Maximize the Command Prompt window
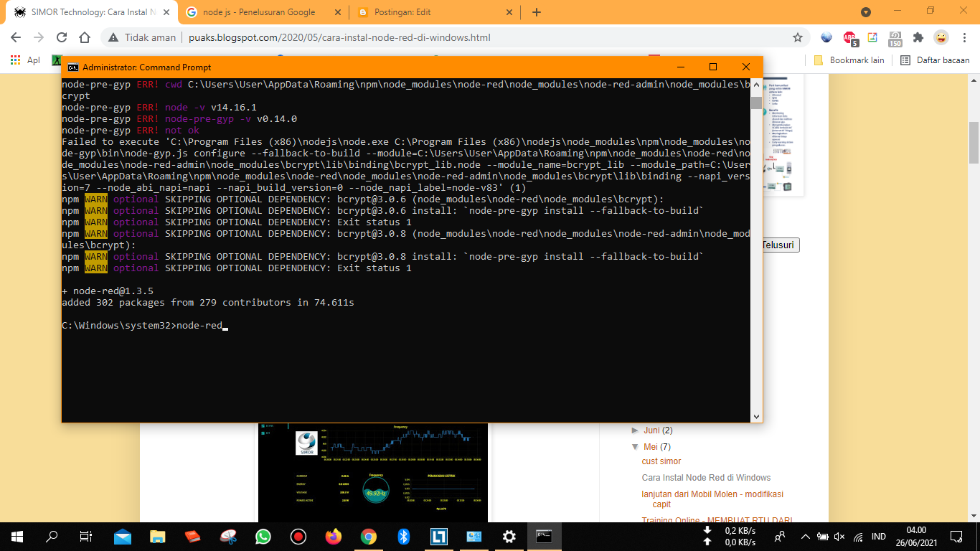This screenshot has height=551, width=980. click(713, 67)
